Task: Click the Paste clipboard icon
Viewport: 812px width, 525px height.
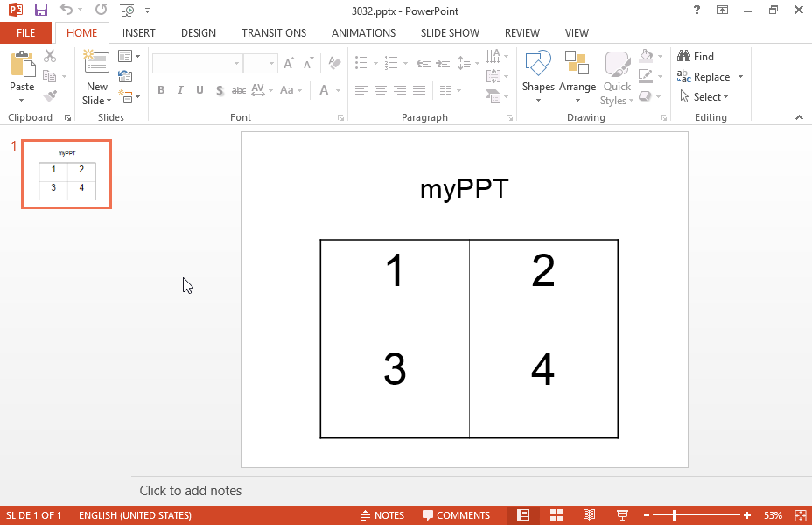Action: (23, 64)
